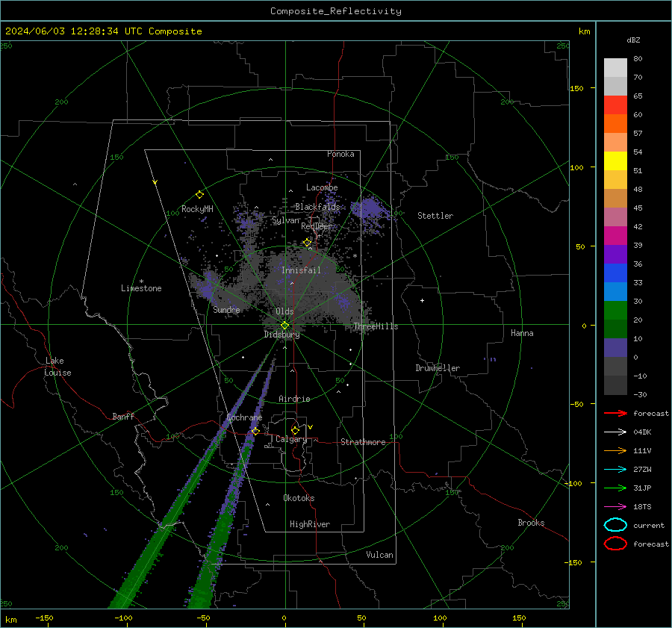Screen dimensions: 672x628
Task: Click the cyan current ellipse icon
Action: point(615,525)
